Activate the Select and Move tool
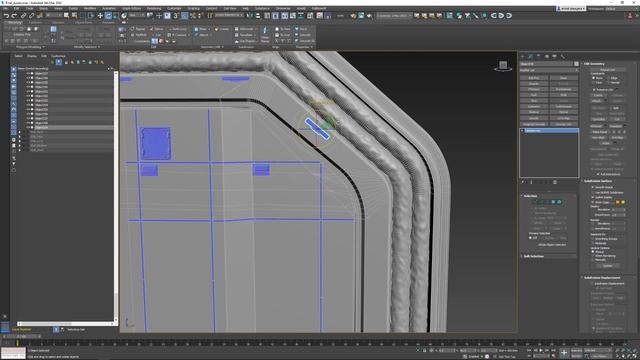Image resolution: width=640 pixels, height=360 pixels. 100,16
